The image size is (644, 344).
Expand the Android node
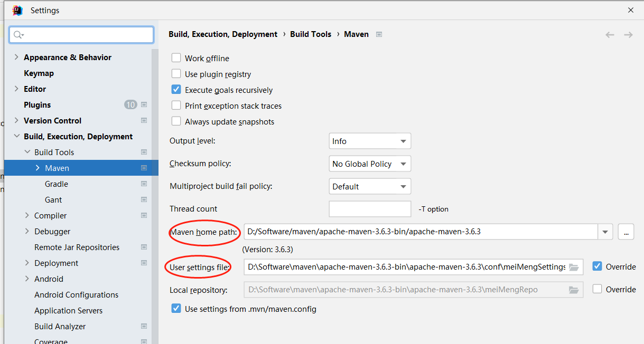[27, 279]
